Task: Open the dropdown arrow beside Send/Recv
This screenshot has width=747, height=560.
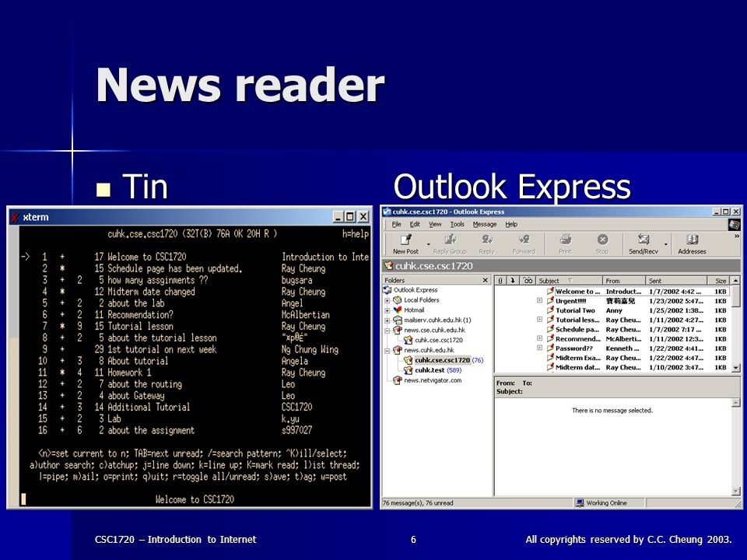Action: click(x=666, y=244)
